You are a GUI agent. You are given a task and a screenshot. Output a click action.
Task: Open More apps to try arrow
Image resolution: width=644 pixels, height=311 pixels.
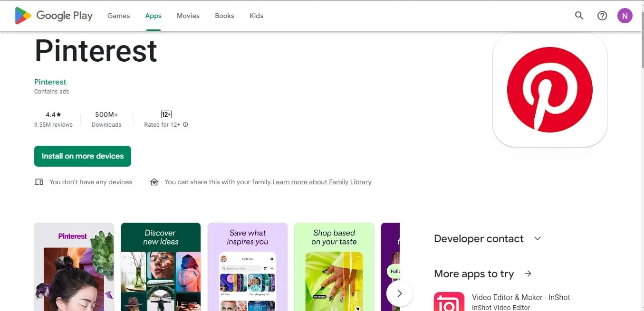point(528,273)
